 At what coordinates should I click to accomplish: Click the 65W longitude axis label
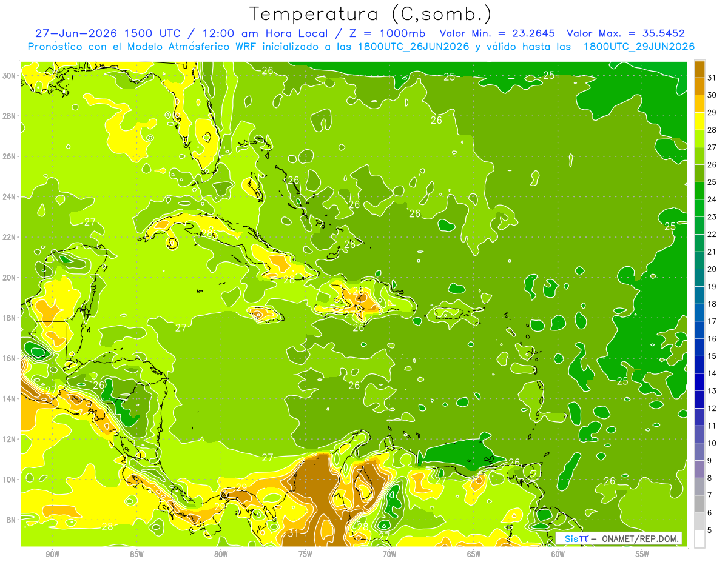pos(474,555)
